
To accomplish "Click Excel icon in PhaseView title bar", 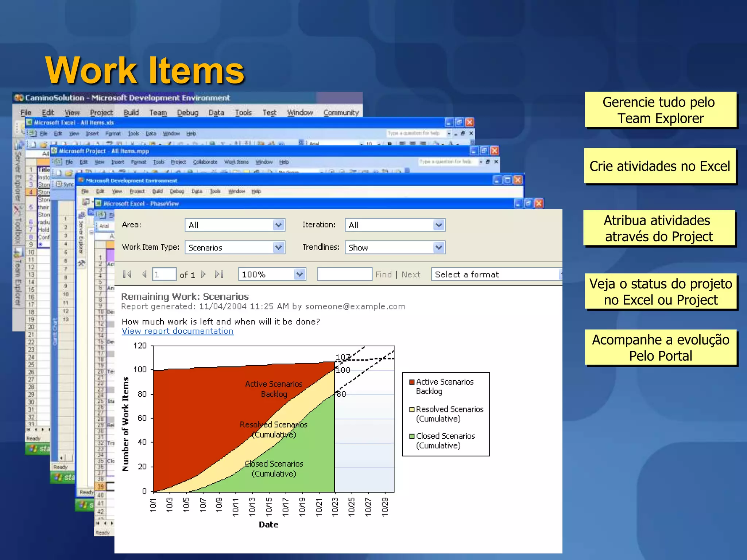I will 98,203.
